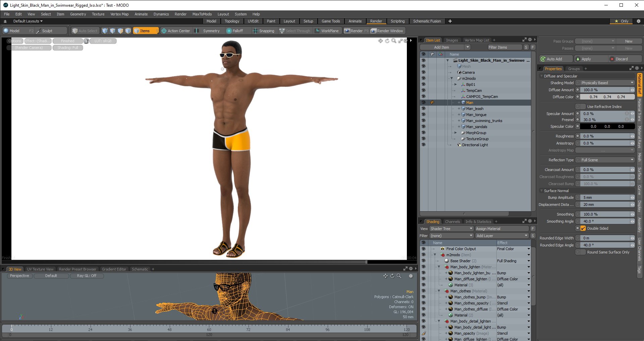This screenshot has height=341, width=644.
Task: Maximize the Shading panel with expand icon
Action: click(x=524, y=221)
